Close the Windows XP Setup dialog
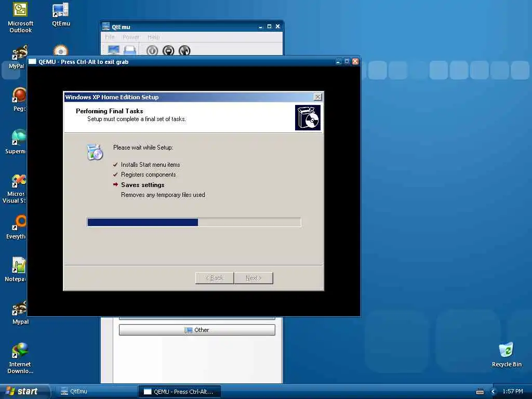This screenshot has width=532, height=399. pyautogui.click(x=317, y=97)
